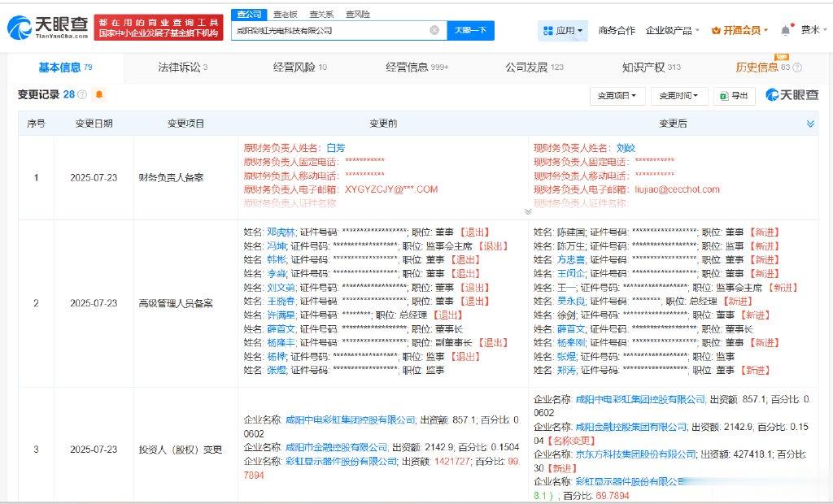Switch to the 公司发展 tab

pos(534,67)
